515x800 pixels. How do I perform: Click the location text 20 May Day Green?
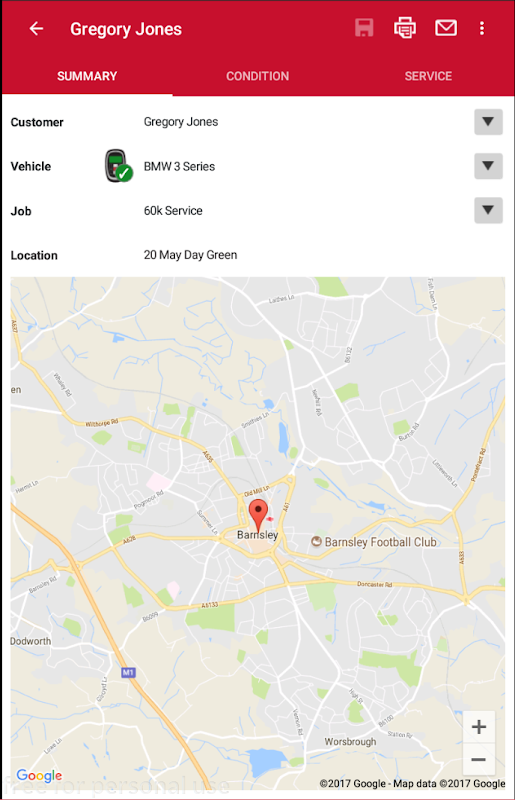coord(190,255)
